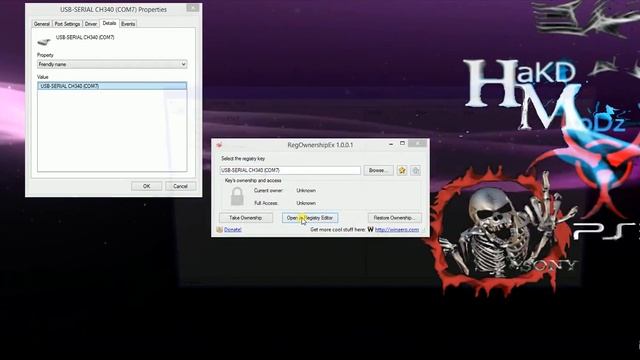Click the RegOwnershipEx title bar app icon
Screen dimensions: 640x360
[x=219, y=145]
